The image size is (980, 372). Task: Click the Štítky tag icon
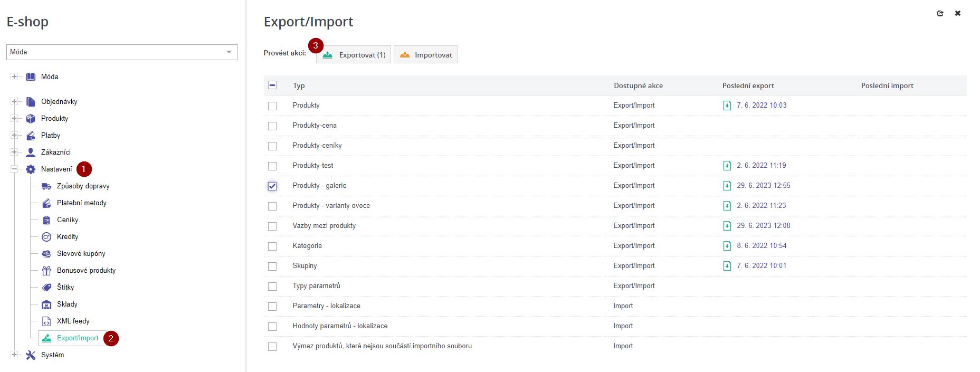pyautogui.click(x=46, y=287)
